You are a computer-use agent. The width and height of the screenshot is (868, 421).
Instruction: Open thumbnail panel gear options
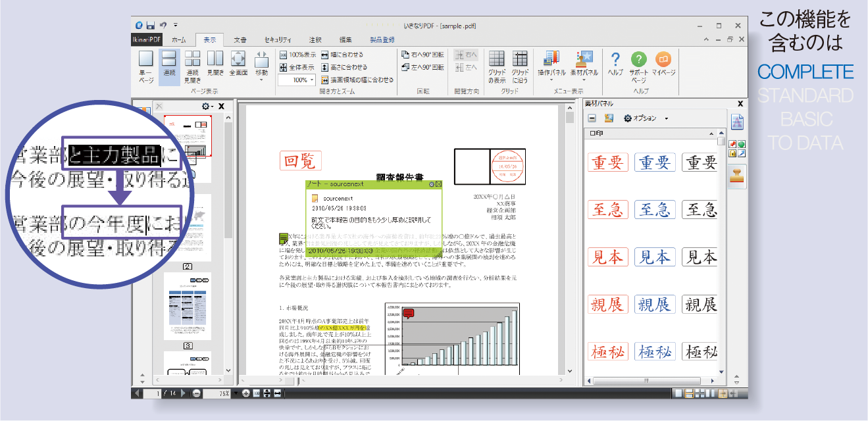[207, 106]
